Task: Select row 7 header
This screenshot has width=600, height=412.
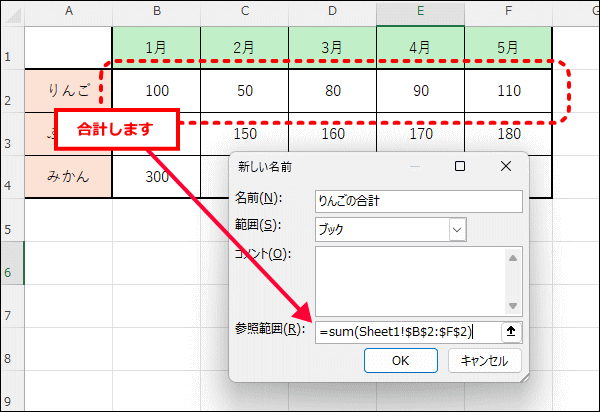Action: [x=13, y=306]
